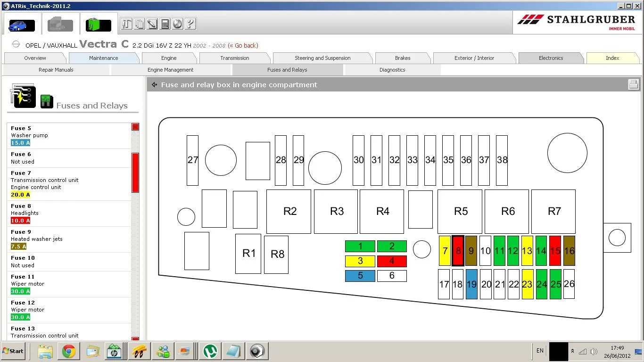Click the « Go back link

click(243, 45)
